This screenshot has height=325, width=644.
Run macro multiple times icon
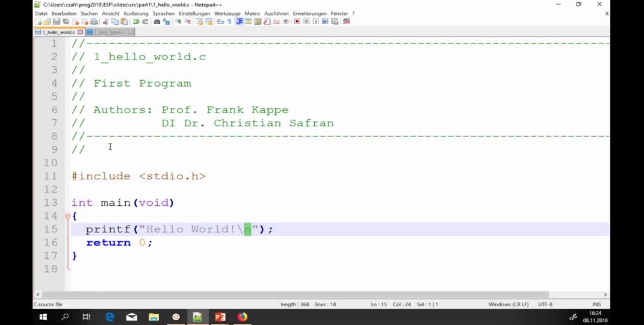click(325, 21)
